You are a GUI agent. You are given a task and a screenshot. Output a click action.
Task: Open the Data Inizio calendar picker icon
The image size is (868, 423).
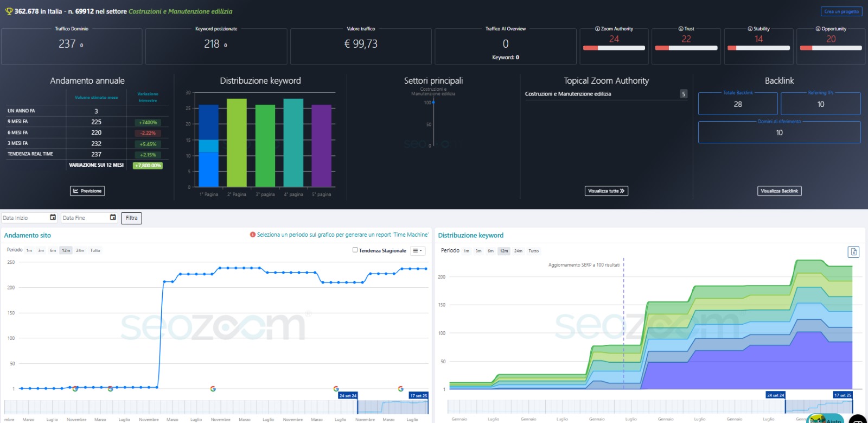pos(53,217)
